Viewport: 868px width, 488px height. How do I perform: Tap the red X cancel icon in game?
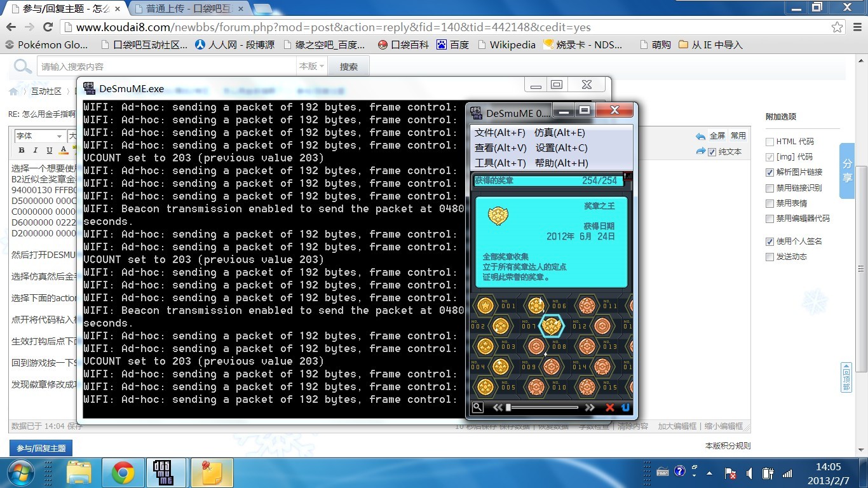(610, 407)
